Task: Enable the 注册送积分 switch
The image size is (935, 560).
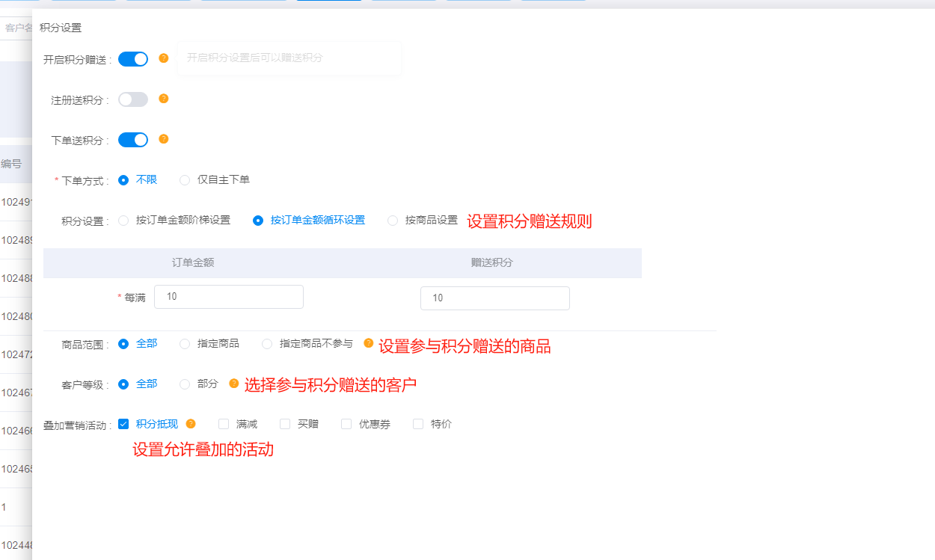Action: click(x=133, y=99)
